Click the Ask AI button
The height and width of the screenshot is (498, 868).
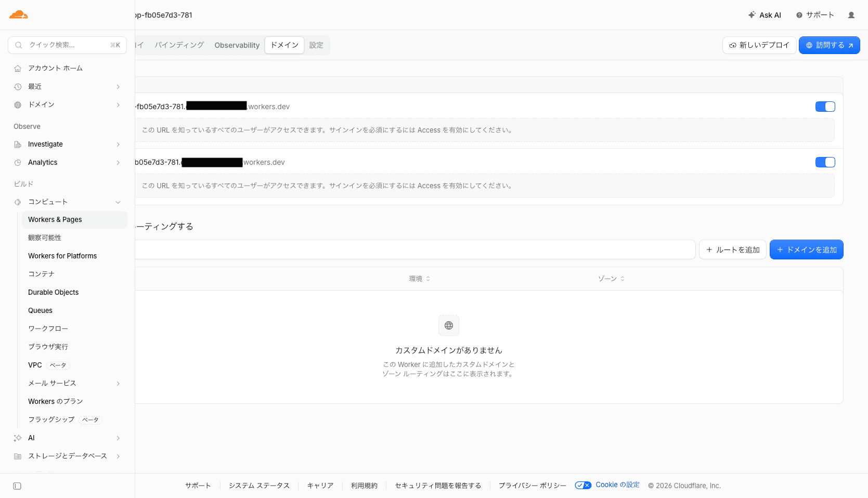(765, 15)
